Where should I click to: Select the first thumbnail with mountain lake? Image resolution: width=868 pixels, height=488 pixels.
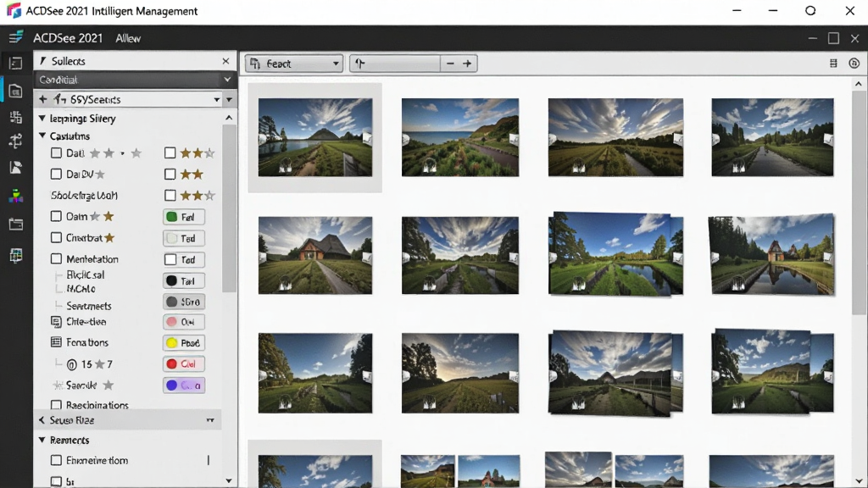pos(315,137)
